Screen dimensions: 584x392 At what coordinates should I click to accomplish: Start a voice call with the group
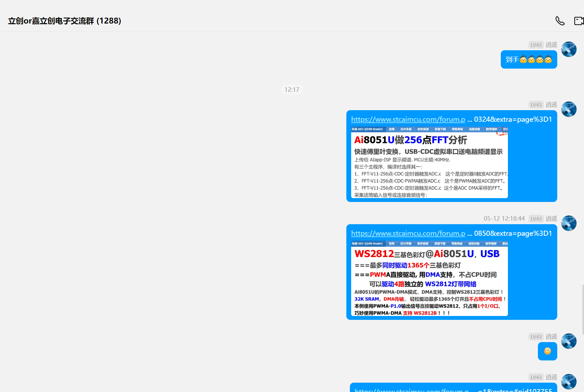click(x=560, y=21)
